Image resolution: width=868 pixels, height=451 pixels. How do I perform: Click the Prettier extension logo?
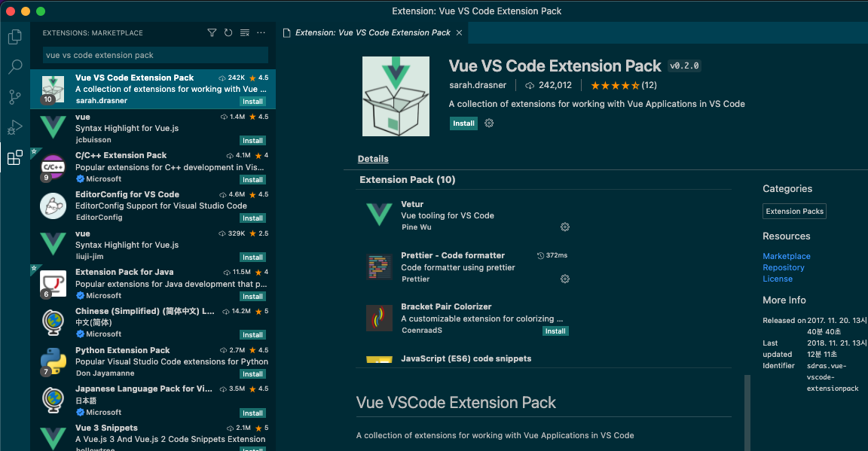coord(379,267)
